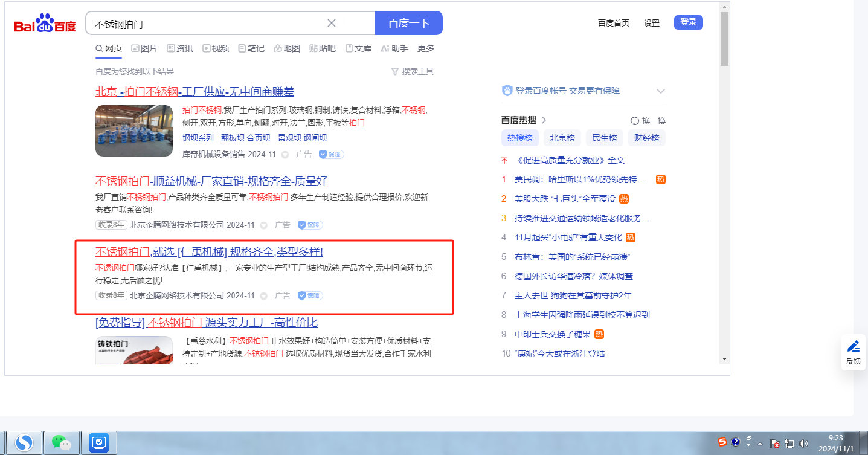This screenshot has height=455, width=868.
Task: Click the factory thumbnail of first result
Action: point(134,131)
